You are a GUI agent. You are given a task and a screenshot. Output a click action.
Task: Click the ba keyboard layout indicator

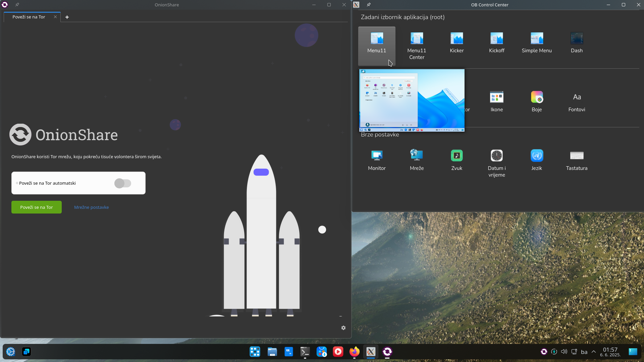tap(584, 352)
